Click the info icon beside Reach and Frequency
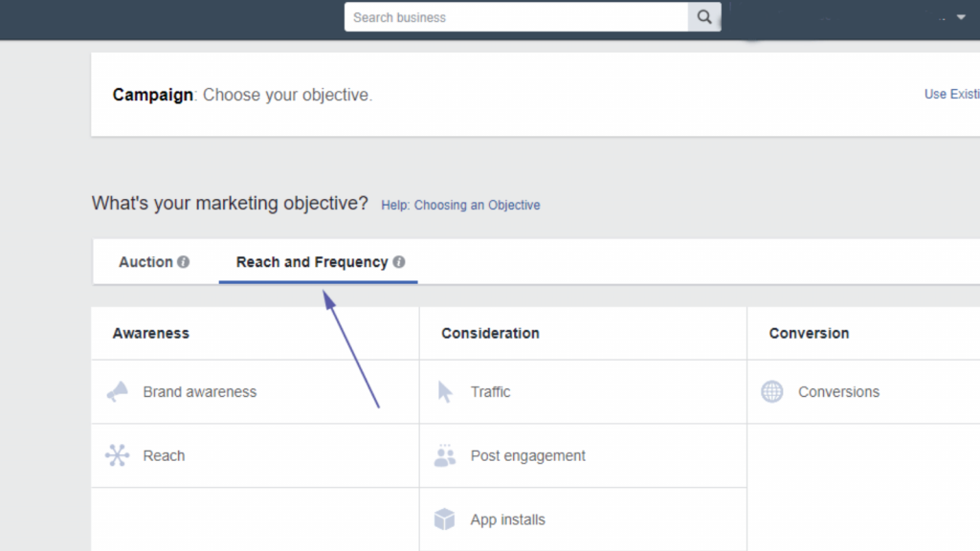 pos(399,262)
